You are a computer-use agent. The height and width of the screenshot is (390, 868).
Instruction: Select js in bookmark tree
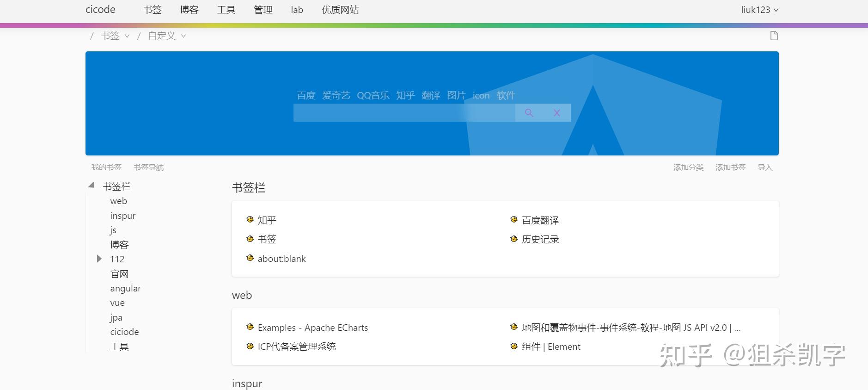(x=113, y=230)
